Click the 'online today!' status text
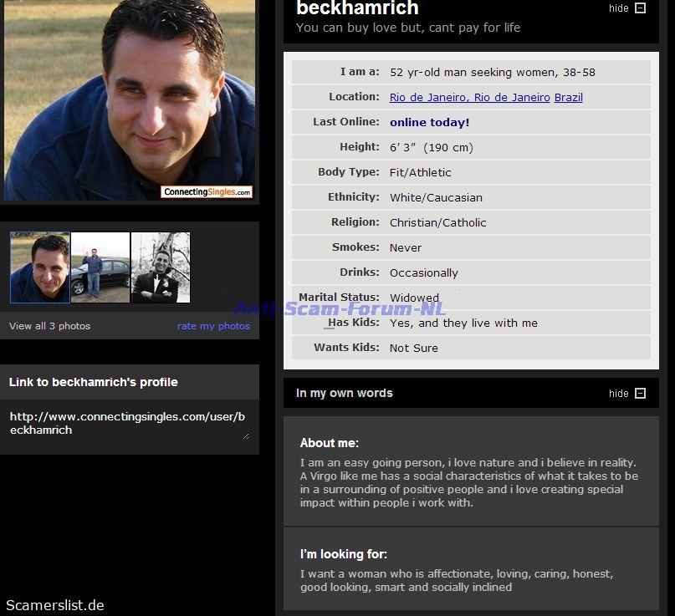The image size is (675, 616). click(429, 122)
